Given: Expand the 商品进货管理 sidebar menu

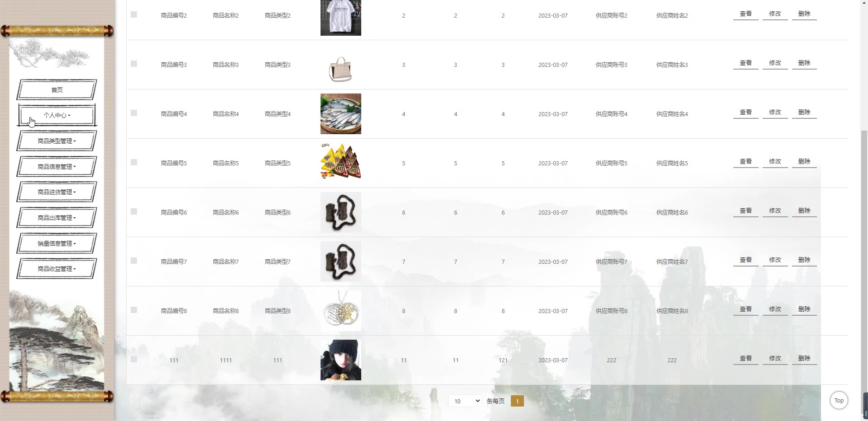Looking at the screenshot, I should click(57, 192).
